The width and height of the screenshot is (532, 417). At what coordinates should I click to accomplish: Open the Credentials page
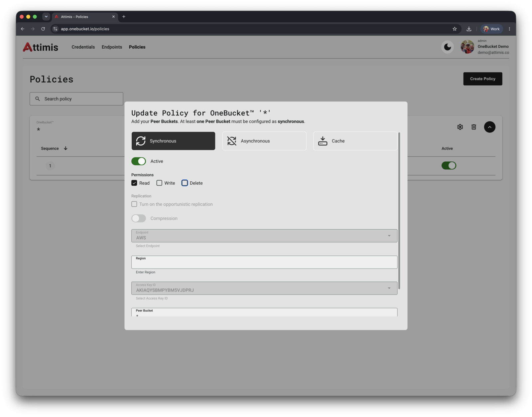pos(83,47)
